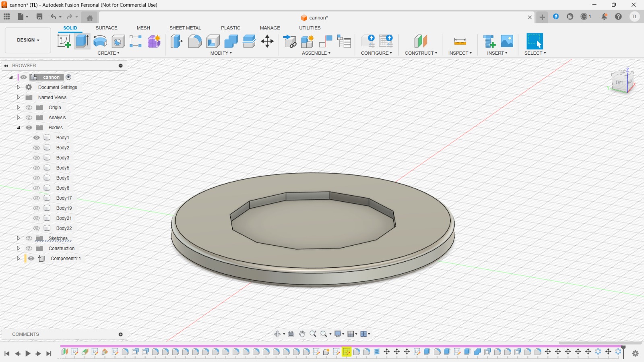Choose the Hole tool icon

pos(118,41)
